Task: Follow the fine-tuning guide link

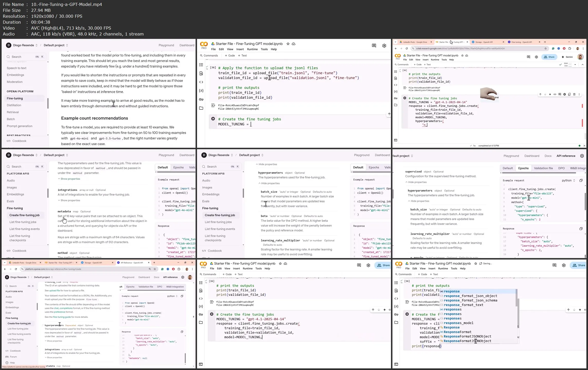Action: click(x=62, y=317)
